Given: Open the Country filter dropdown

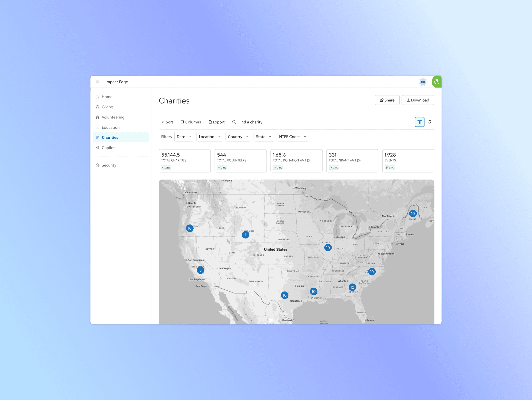Looking at the screenshot, I should coord(238,137).
